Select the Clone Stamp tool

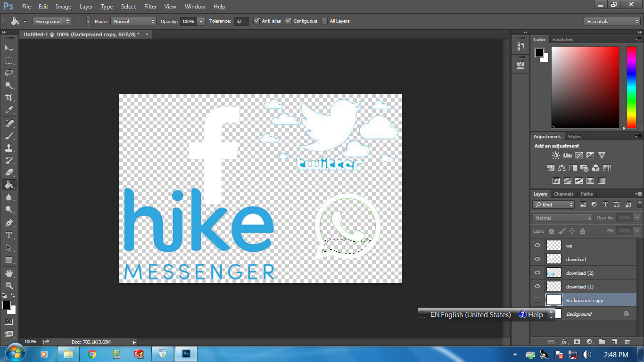tap(9, 148)
